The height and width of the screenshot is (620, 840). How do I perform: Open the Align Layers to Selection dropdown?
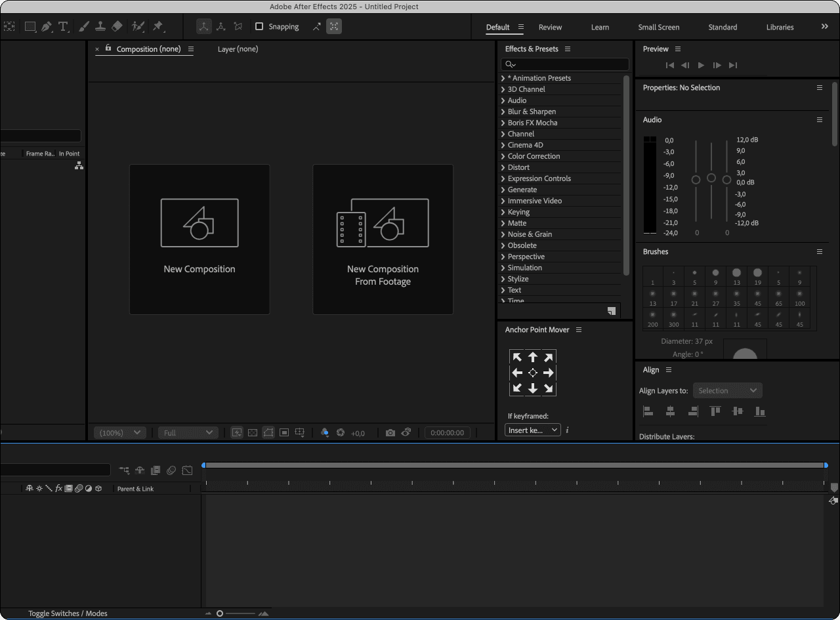[x=727, y=391]
